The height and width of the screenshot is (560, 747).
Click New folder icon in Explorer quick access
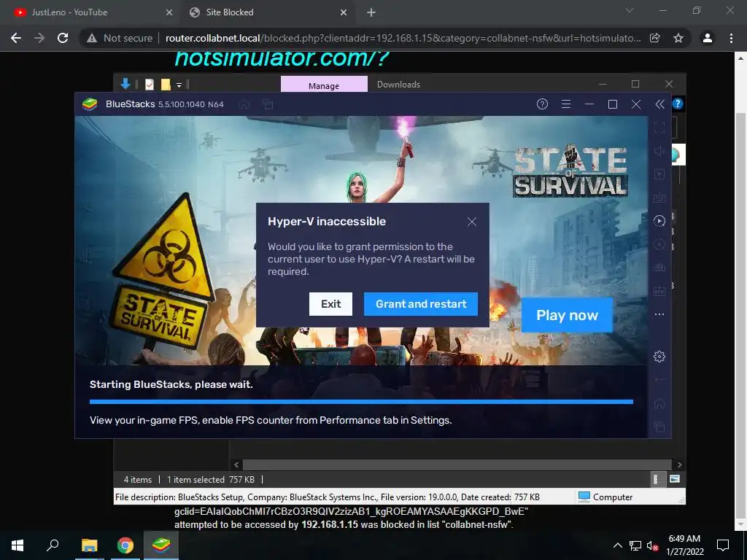tap(166, 85)
